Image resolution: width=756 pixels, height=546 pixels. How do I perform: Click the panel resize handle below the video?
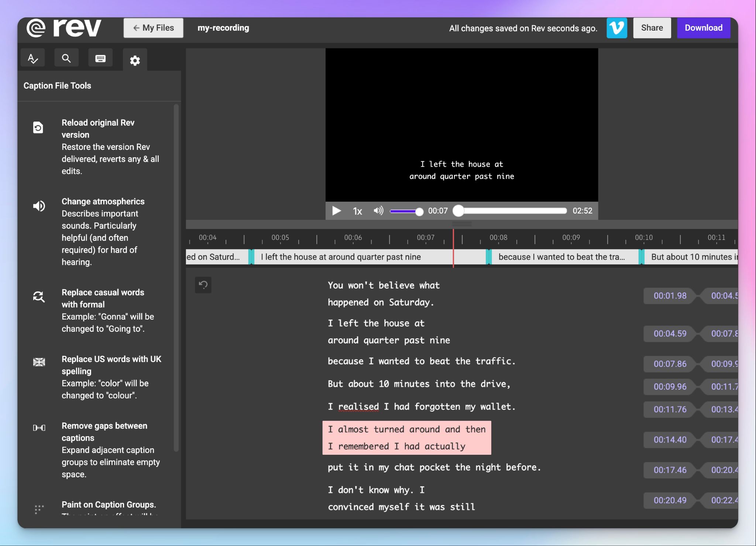[x=462, y=224]
